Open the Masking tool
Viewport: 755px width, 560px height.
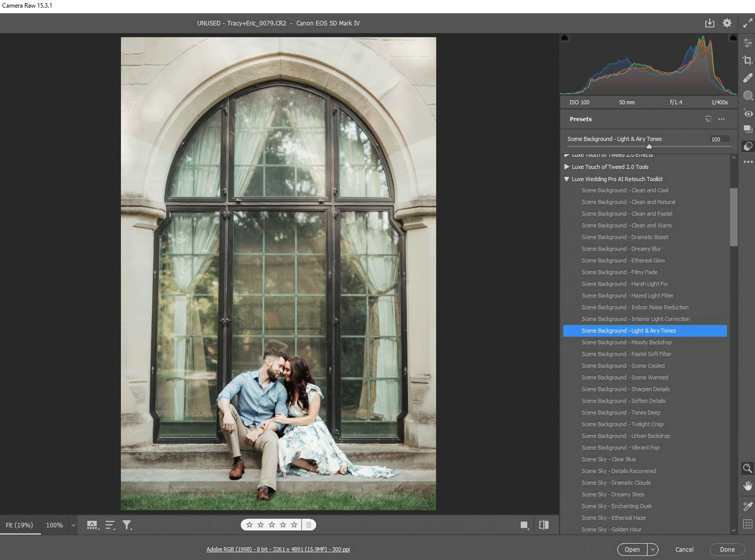pos(747,96)
